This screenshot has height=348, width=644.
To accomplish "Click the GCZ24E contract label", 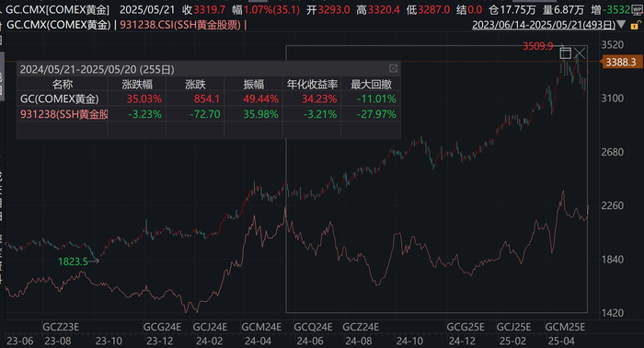I will click(x=361, y=327).
